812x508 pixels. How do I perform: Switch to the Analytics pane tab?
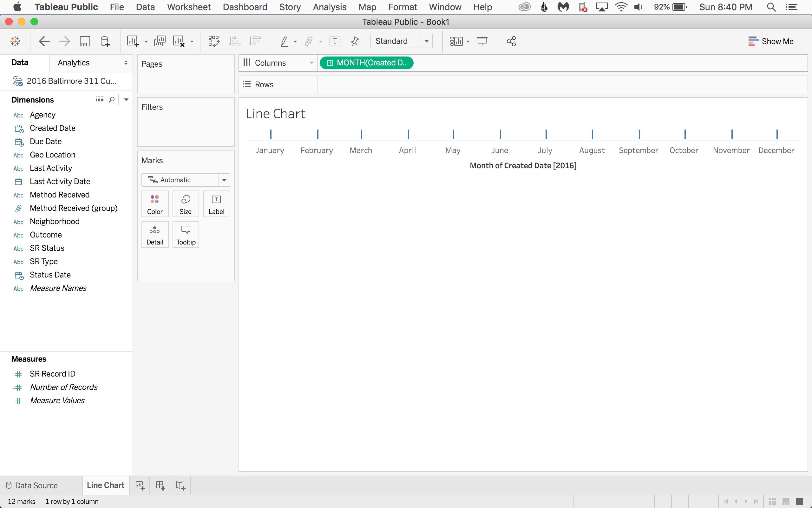point(74,63)
